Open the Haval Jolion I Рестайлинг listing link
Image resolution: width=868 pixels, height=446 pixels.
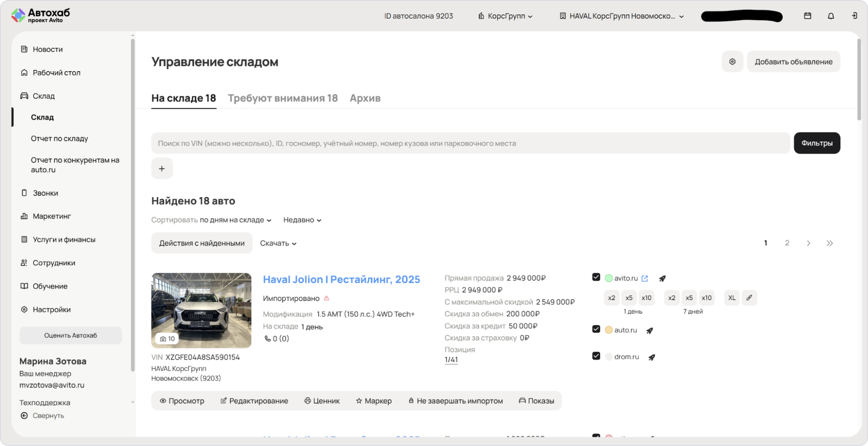[x=341, y=279]
